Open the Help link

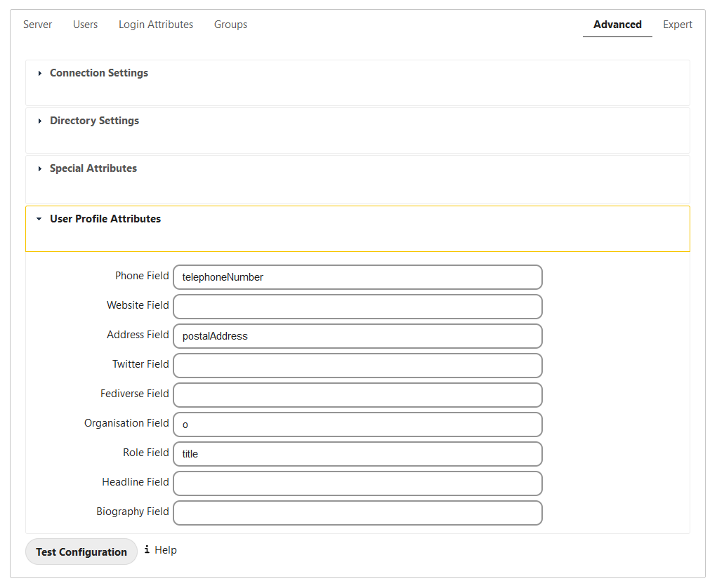(x=166, y=549)
